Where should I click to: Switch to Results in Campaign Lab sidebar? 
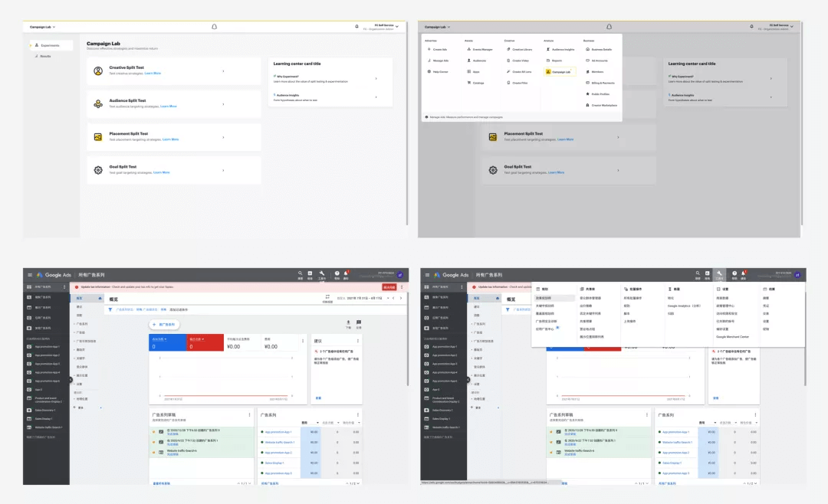coord(43,56)
